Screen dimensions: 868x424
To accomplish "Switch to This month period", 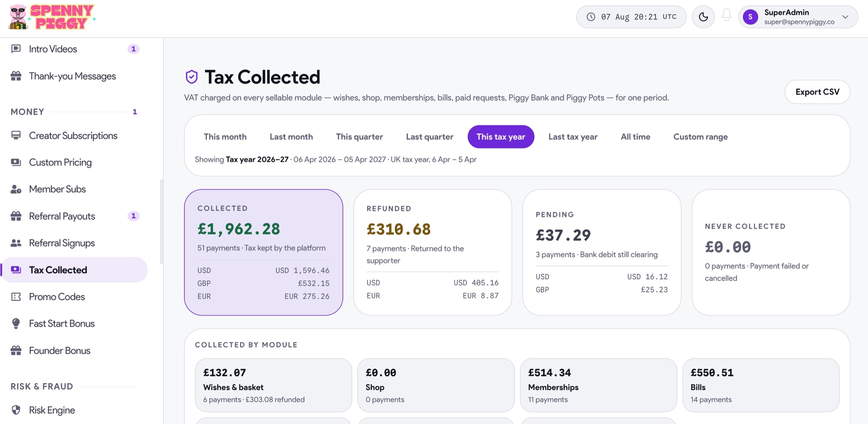I will [225, 137].
